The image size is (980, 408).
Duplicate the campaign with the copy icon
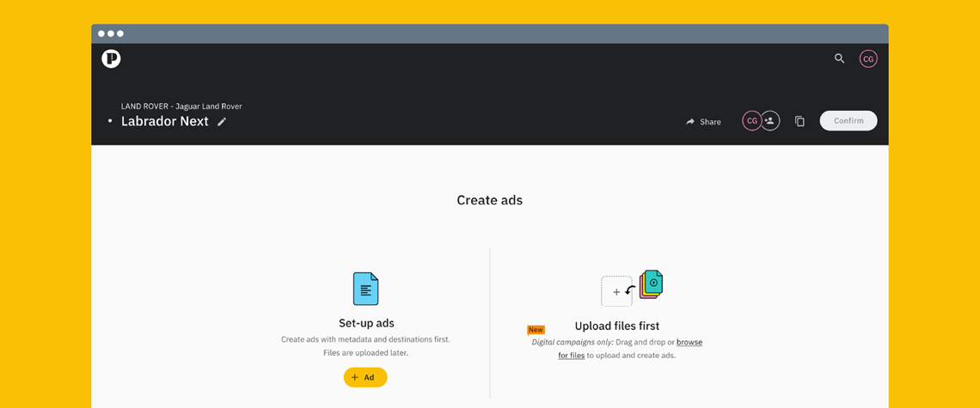(x=799, y=121)
